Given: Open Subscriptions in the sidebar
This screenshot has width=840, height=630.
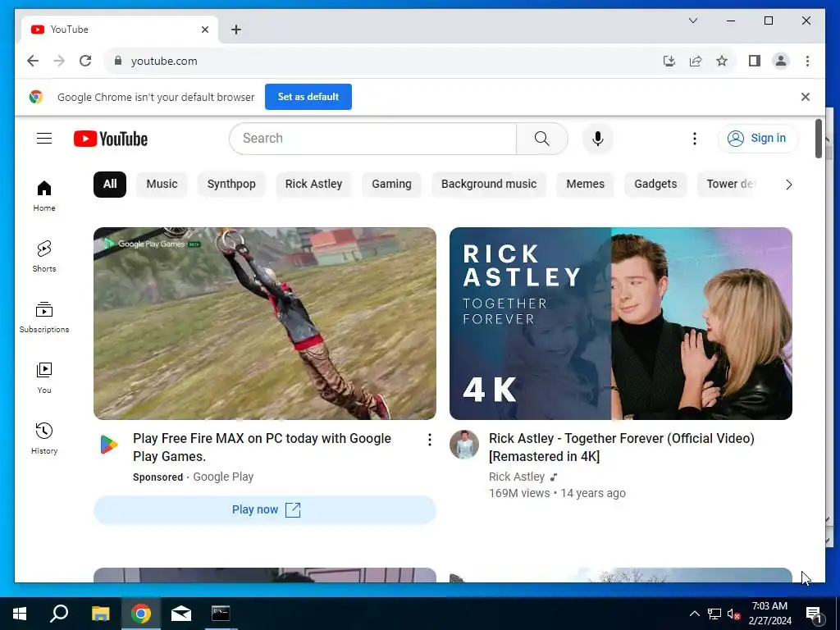Looking at the screenshot, I should point(44,317).
